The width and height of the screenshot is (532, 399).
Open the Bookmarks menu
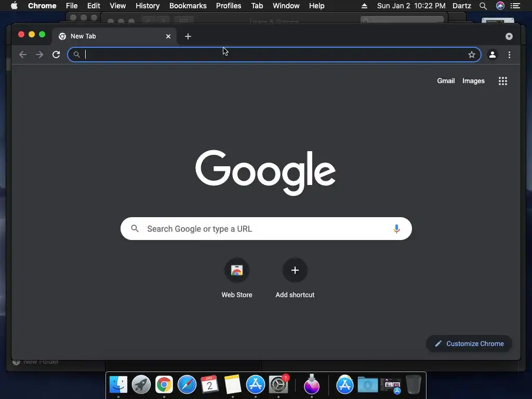[188, 6]
